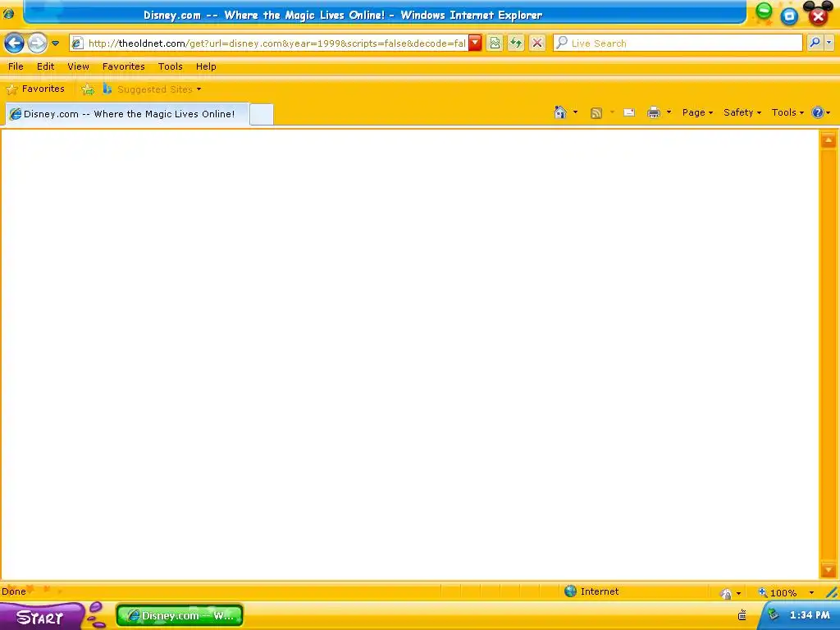Screen dimensions: 840x630
Task: Click the tray icon beside the clock
Action: [x=774, y=614]
